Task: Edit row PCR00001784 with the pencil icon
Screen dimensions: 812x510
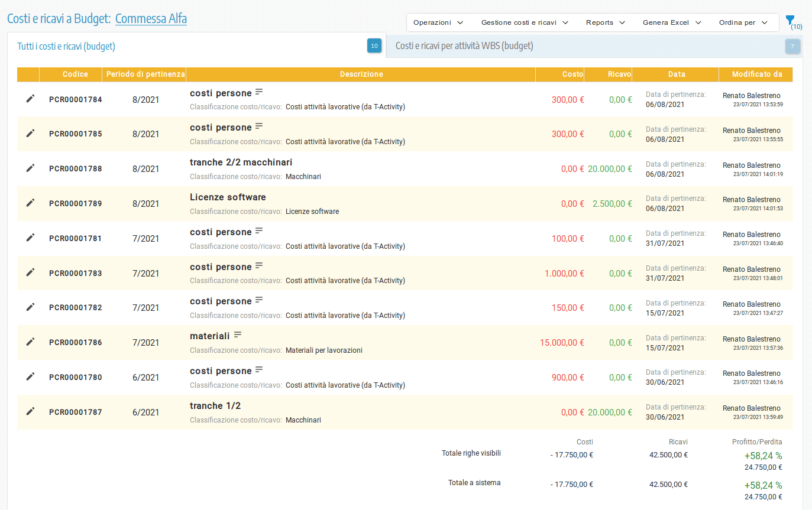Action: (x=30, y=99)
